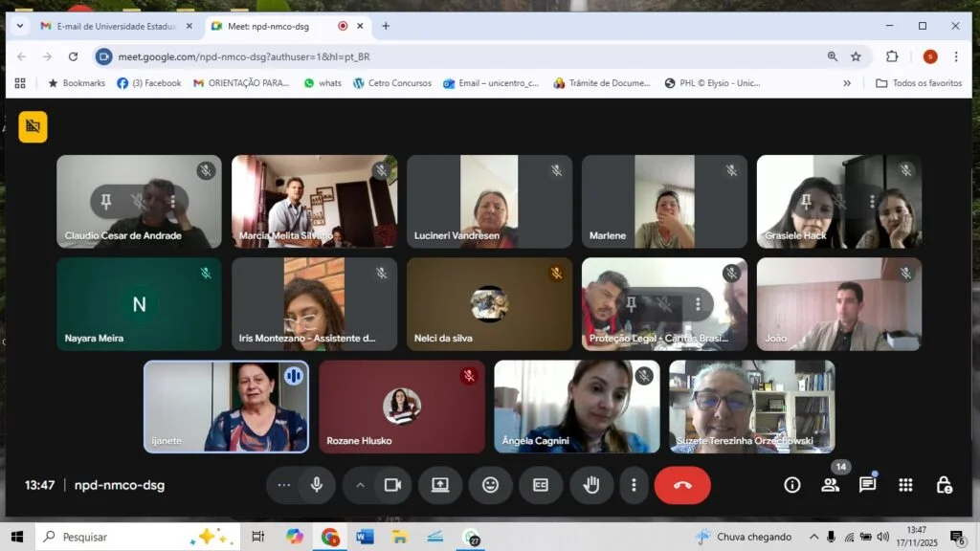Open the Todos os favoritos folder

click(x=919, y=83)
